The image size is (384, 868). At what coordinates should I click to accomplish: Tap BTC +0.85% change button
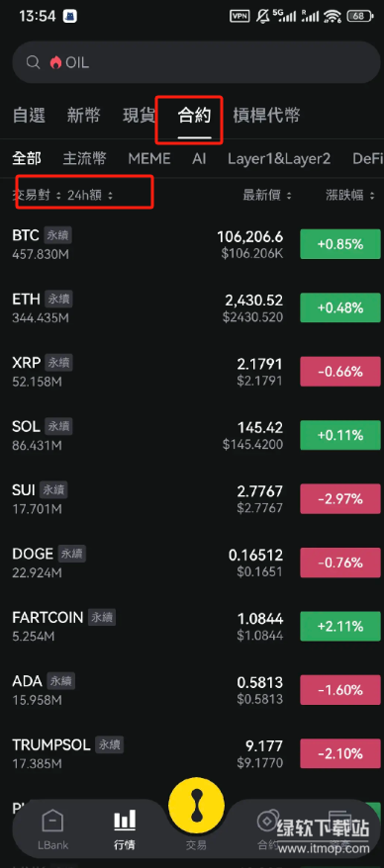[339, 243]
